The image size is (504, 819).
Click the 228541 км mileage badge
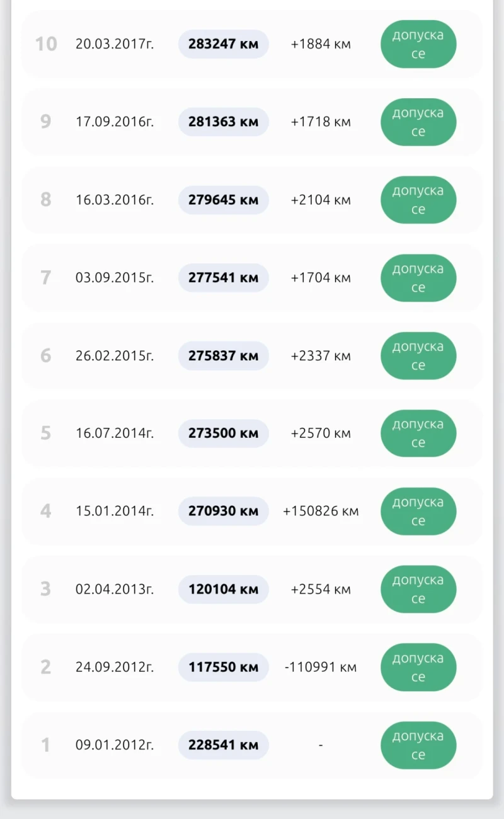[223, 745]
